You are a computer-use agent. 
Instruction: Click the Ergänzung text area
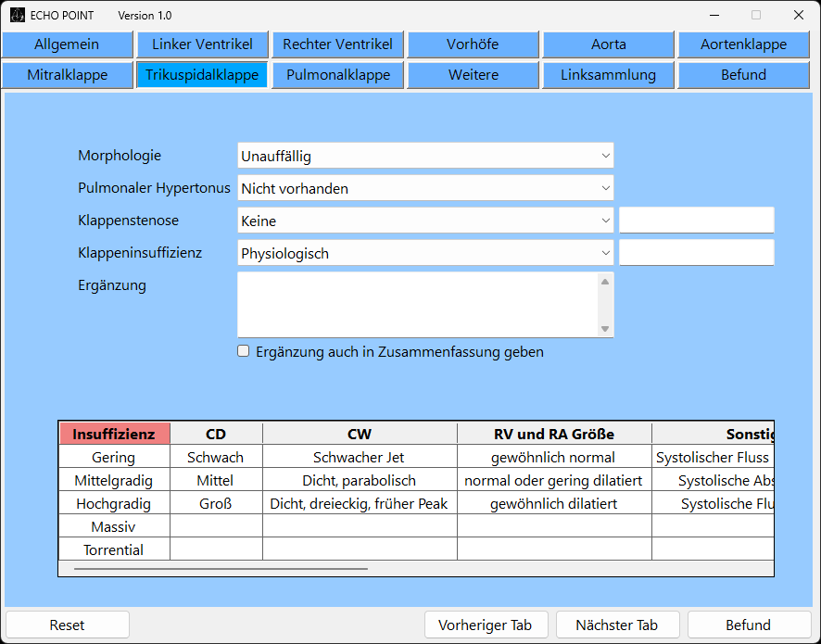coord(417,304)
